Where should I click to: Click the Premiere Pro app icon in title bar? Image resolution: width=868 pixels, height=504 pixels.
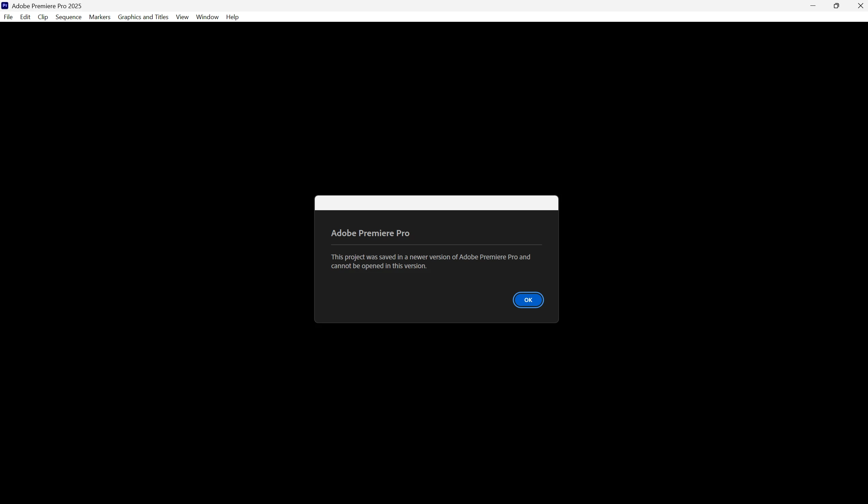click(x=5, y=5)
